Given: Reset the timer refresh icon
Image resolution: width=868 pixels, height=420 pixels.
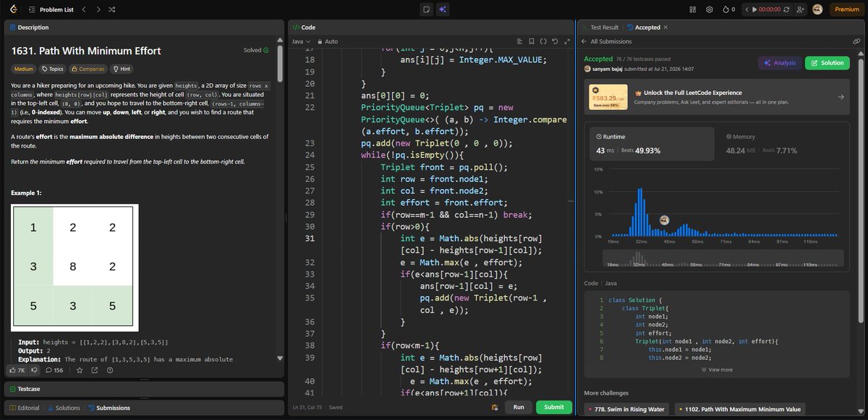Looking at the screenshot, I should [x=786, y=9].
